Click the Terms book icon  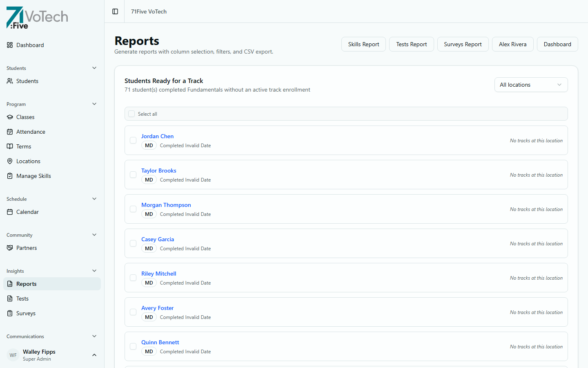[x=10, y=146]
